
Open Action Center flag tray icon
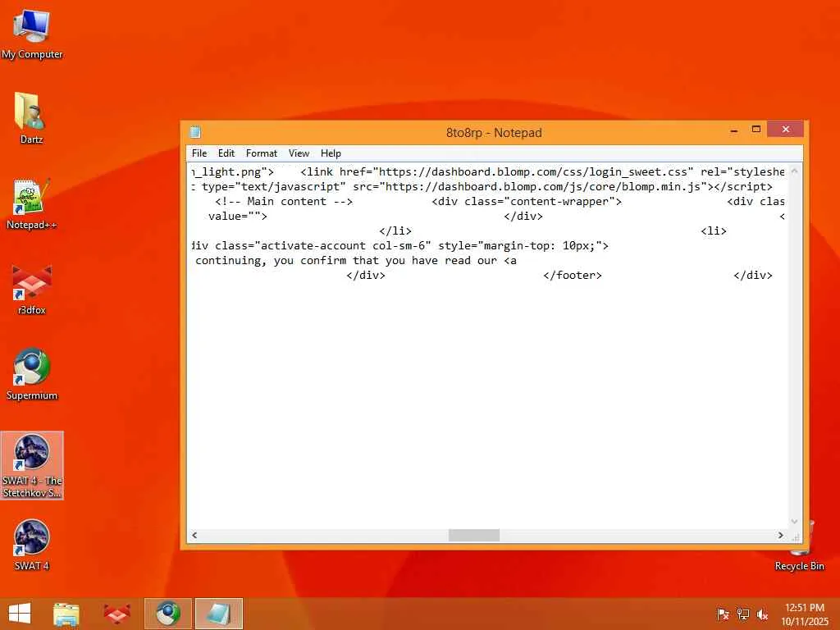(x=723, y=614)
